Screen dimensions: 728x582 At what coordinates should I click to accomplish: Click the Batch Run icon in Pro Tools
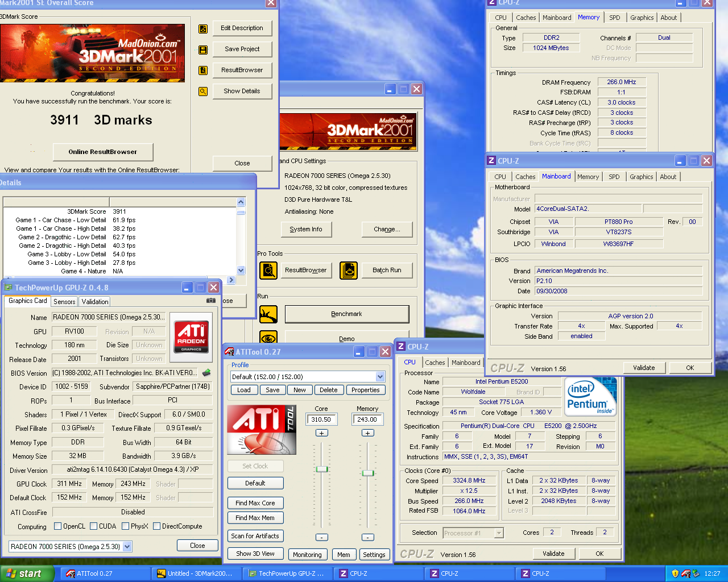[x=349, y=271]
